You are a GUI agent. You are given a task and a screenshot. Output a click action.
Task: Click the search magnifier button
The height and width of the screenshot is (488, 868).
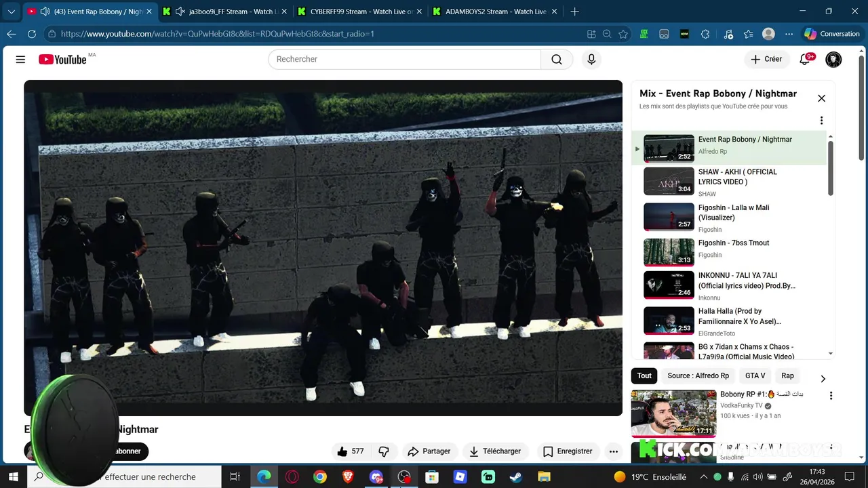click(557, 60)
